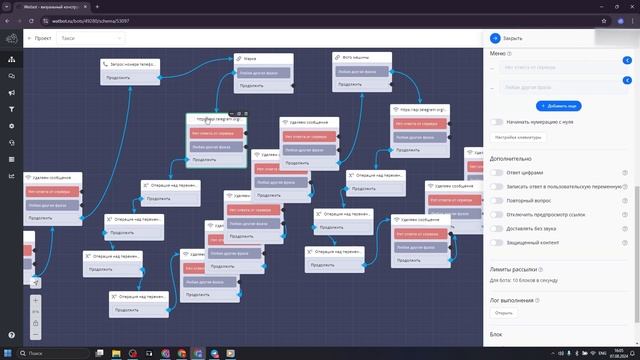
Task: Toggle the canvas lock icon
Action: coord(36,323)
